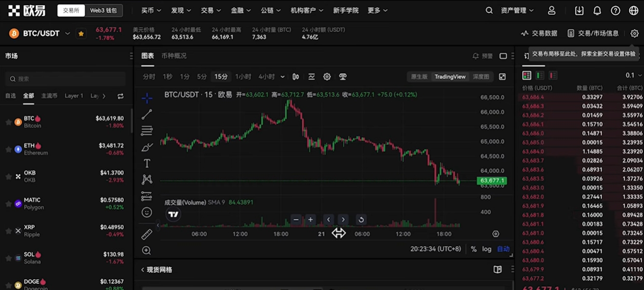This screenshot has height=290, width=644.
Task: Select the 自选 market tab
Action: point(11,96)
